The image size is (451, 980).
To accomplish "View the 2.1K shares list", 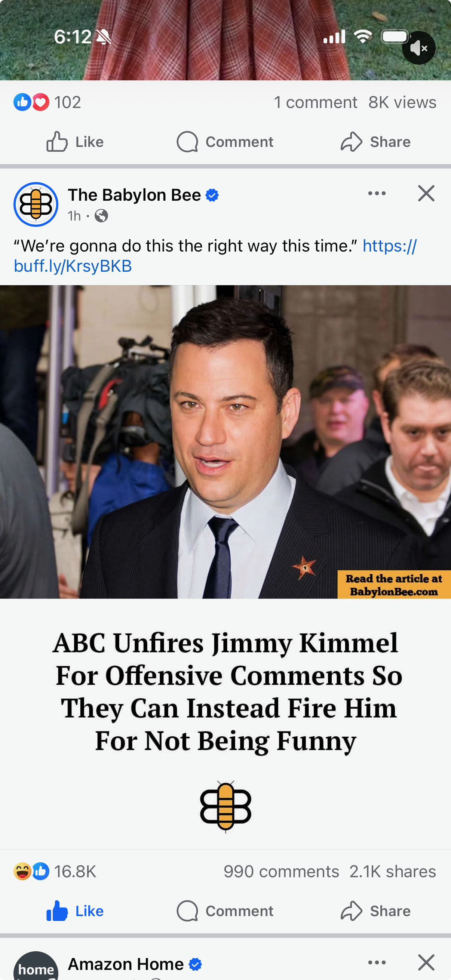I will tap(393, 871).
